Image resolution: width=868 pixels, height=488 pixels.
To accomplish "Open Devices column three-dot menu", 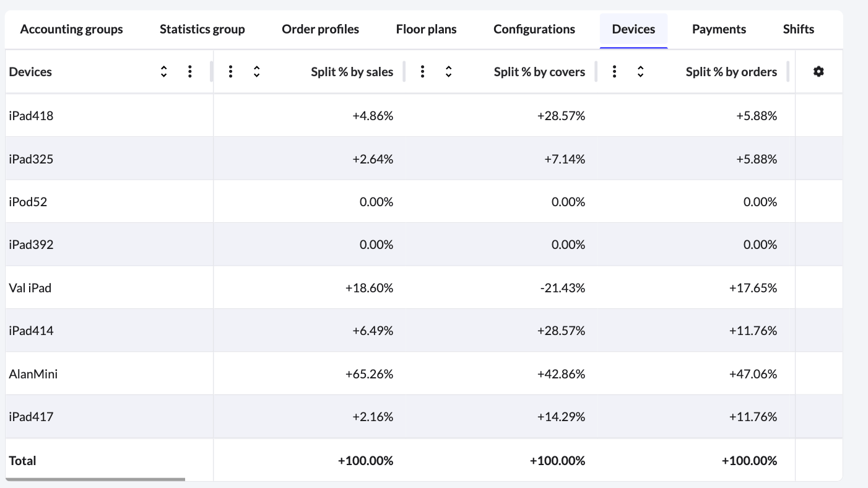I will (x=189, y=72).
